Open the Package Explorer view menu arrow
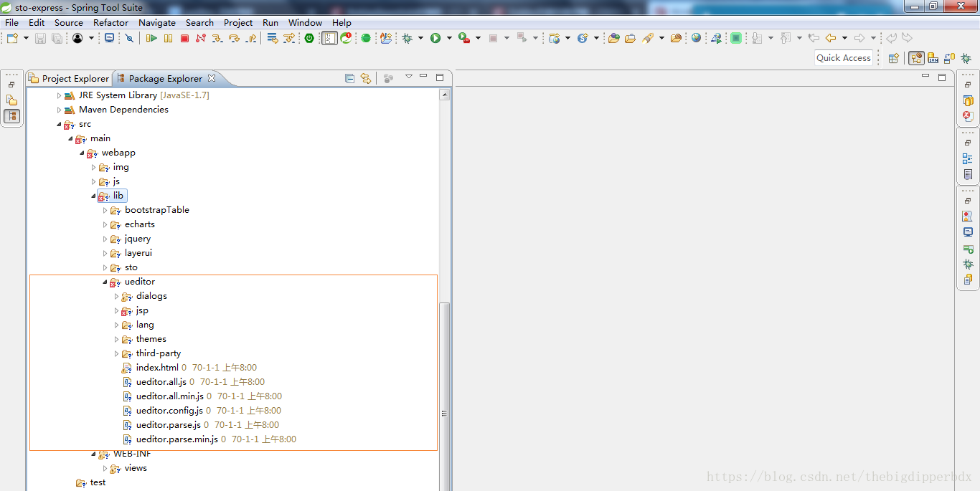The height and width of the screenshot is (491, 980). (409, 77)
